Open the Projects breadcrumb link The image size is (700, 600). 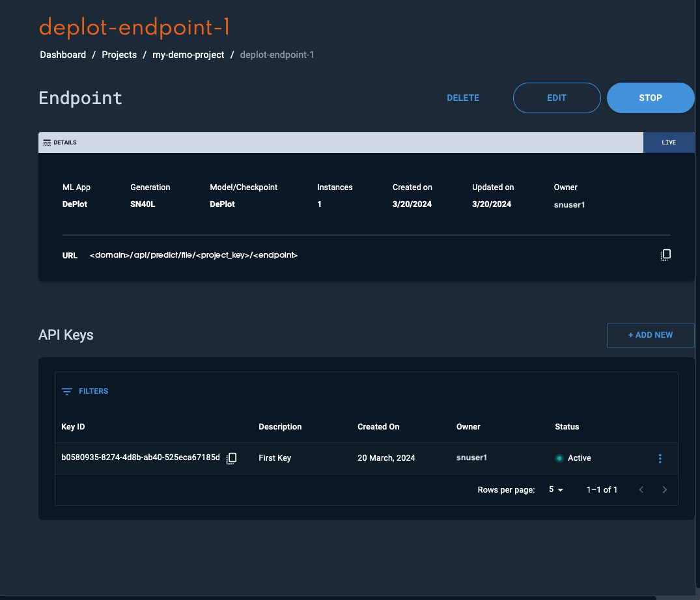click(x=119, y=55)
